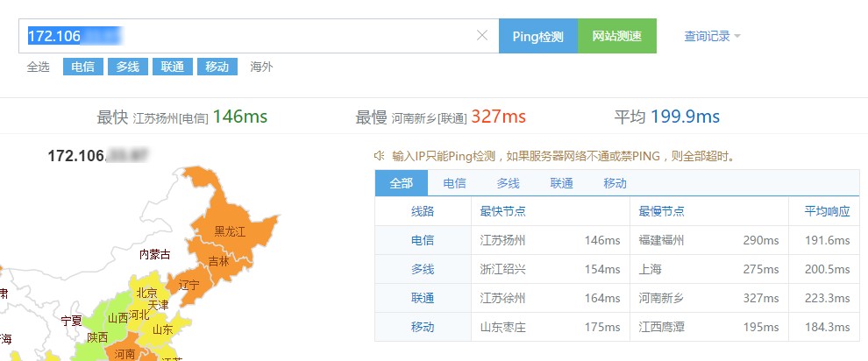The height and width of the screenshot is (361, 868).
Task: Switch to the 多线 tab in the table
Action: (509, 183)
